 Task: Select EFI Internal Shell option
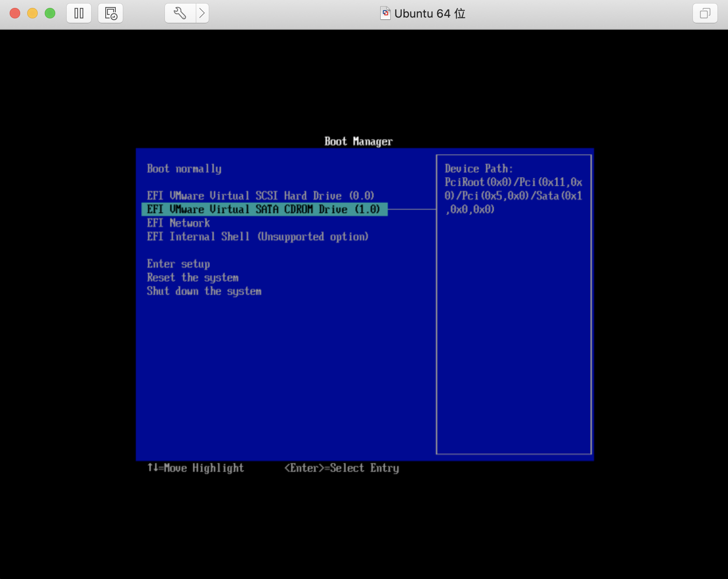click(x=257, y=236)
